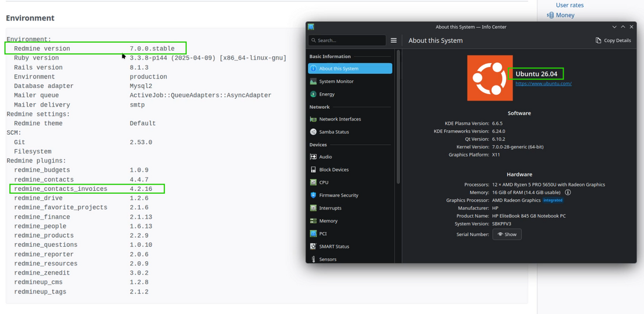Click the Qt Version 6.10.2 value
Viewport: 644px width, 314px height.
[499, 139]
